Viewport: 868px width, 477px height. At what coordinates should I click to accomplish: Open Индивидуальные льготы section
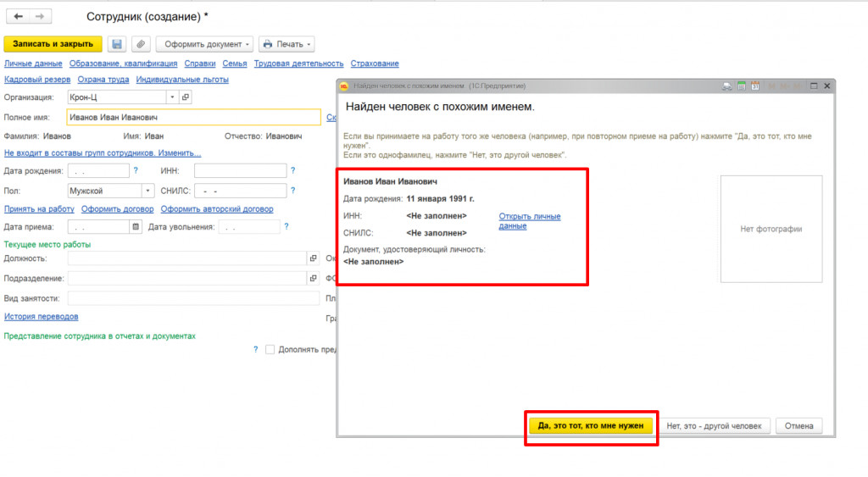182,79
